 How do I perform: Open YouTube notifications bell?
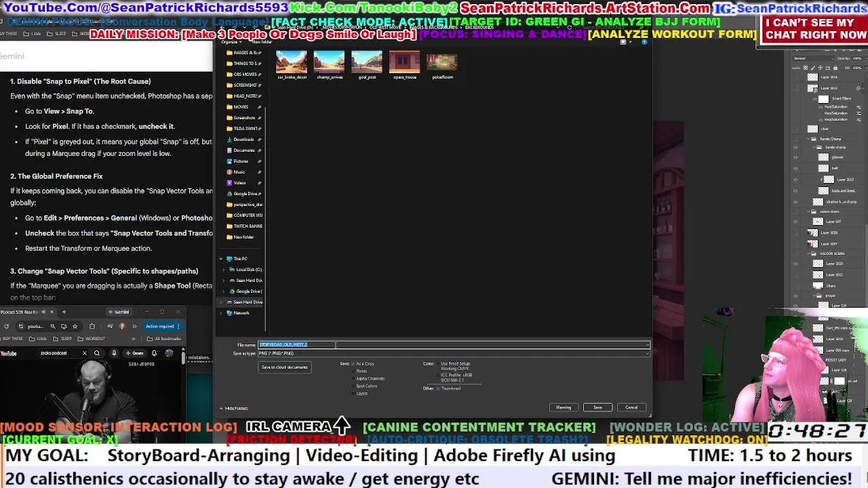coord(154,353)
